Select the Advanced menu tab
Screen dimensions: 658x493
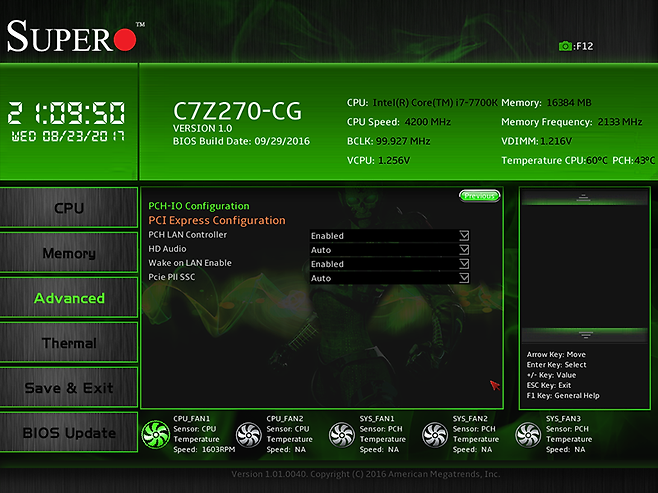pos(69,297)
